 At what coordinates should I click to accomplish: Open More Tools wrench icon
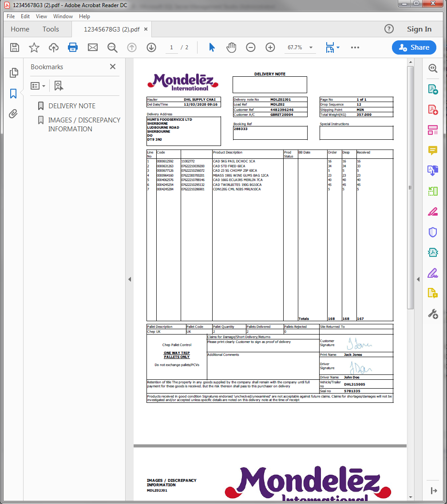pos(433,314)
